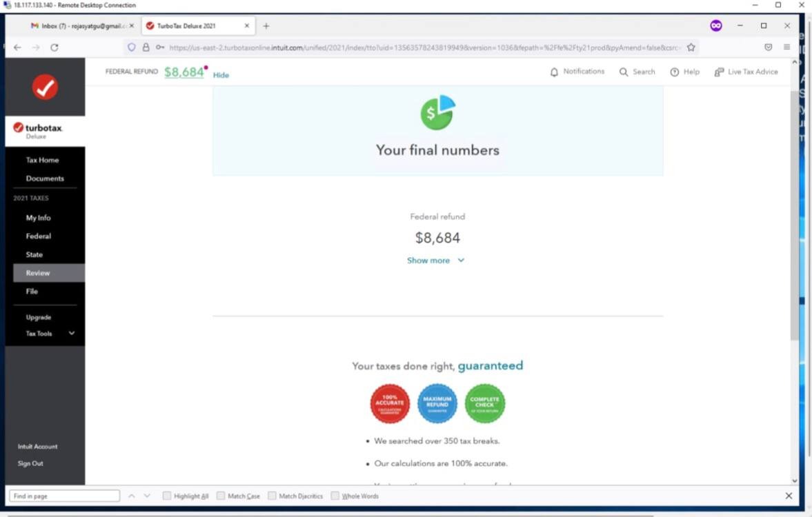Viewport: 812px width, 517px height.
Task: Click the Complete Check green badge
Action: pyautogui.click(x=485, y=404)
